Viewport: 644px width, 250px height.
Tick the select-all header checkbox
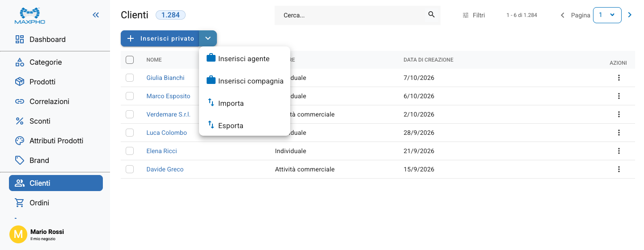tap(130, 60)
